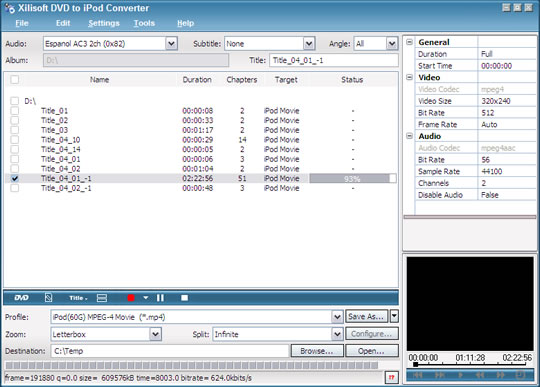The height and width of the screenshot is (387, 540).
Task: Collapse the Audio property group
Action: [409, 136]
